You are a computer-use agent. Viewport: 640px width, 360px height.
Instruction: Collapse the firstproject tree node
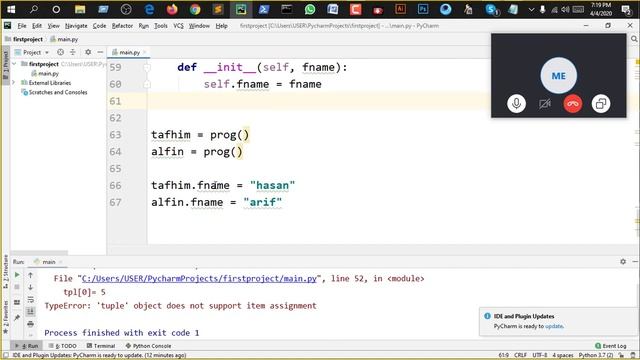(x=15, y=64)
